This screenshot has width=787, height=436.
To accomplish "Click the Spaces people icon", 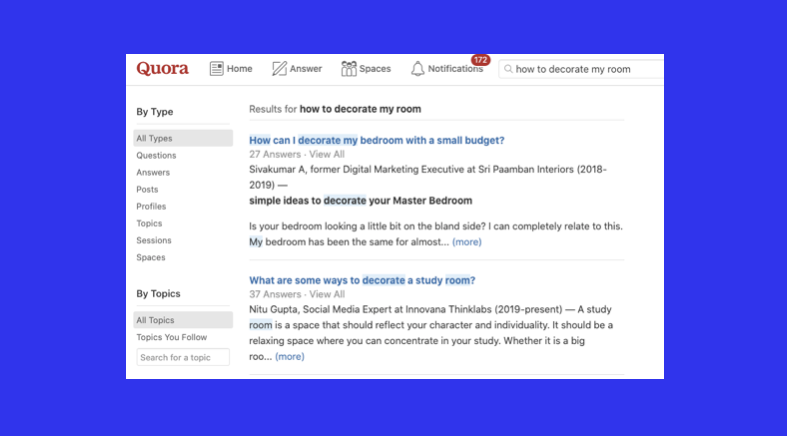I will tap(348, 69).
